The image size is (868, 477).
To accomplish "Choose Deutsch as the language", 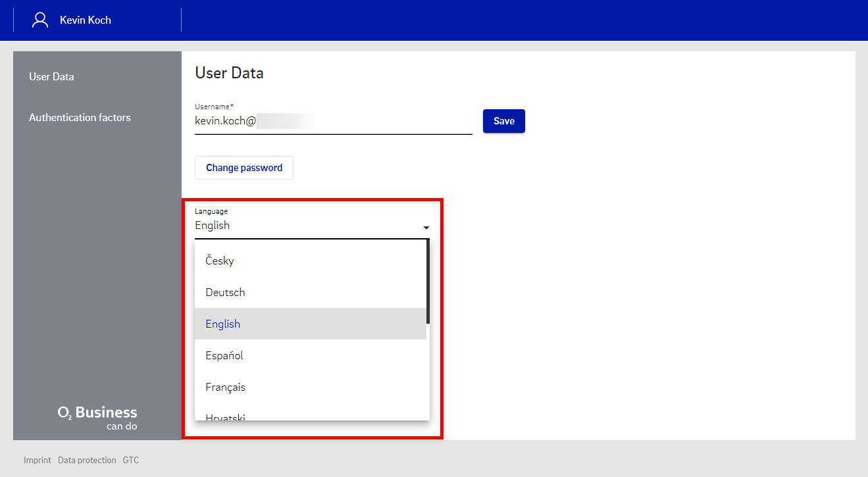I will click(225, 292).
